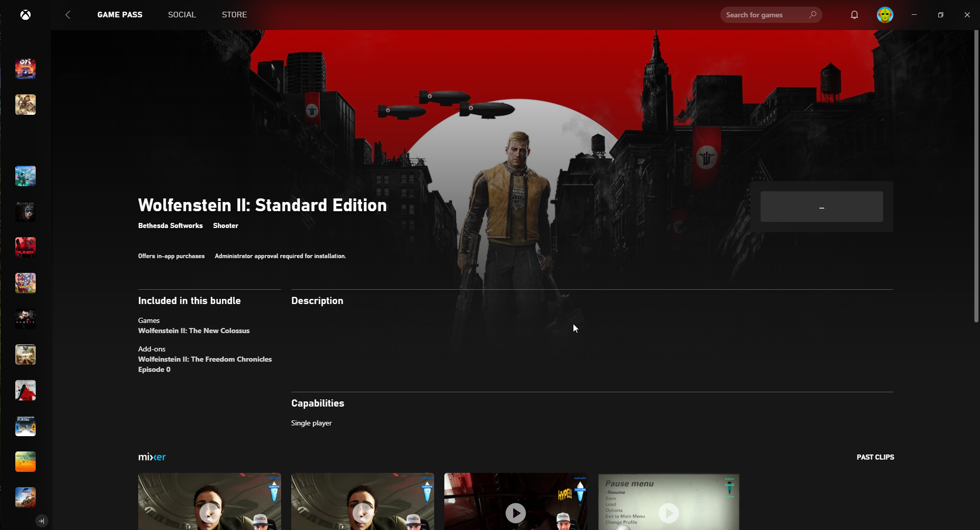980x530 pixels.
Task: Open The Freedom Chronicles Episode 0 add-on
Action: point(205,364)
